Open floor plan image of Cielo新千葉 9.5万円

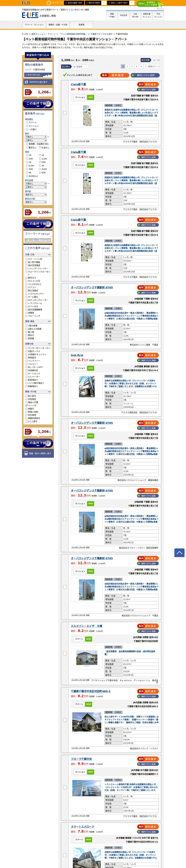click(87, 116)
